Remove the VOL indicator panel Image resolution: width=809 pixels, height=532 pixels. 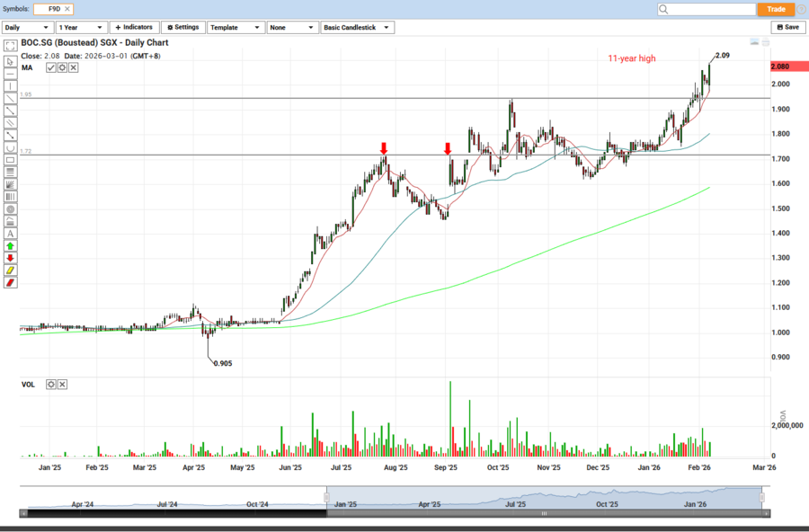(x=62, y=385)
